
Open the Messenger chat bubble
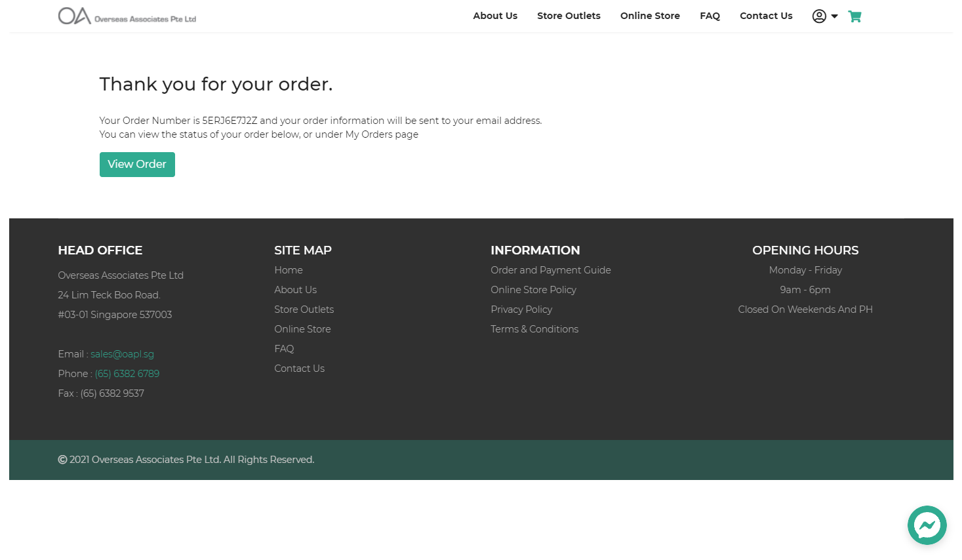click(927, 525)
